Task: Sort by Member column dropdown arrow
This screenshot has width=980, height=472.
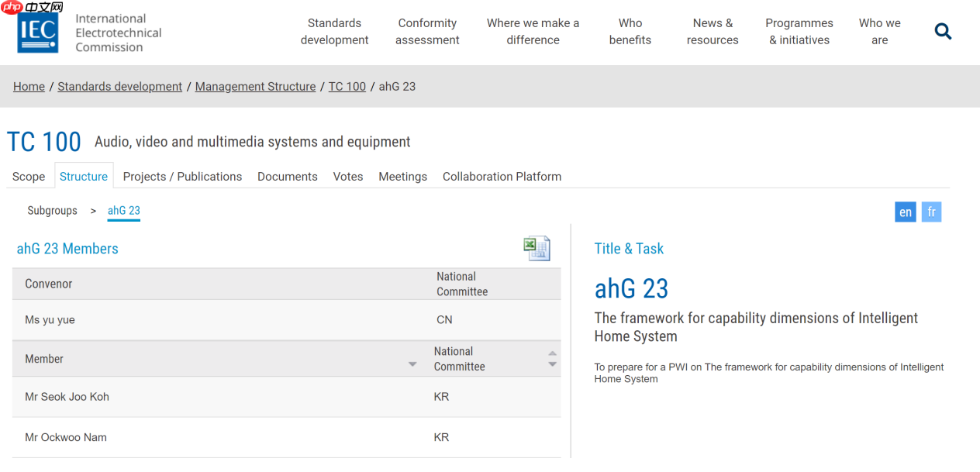Action: [412, 364]
